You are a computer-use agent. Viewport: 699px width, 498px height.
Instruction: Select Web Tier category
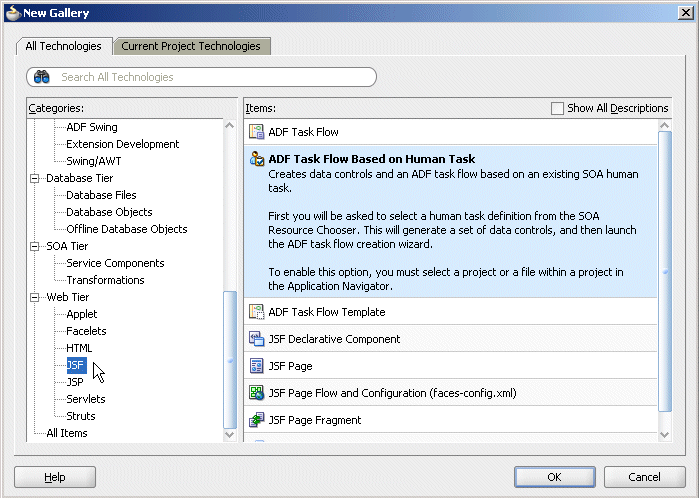pos(68,297)
